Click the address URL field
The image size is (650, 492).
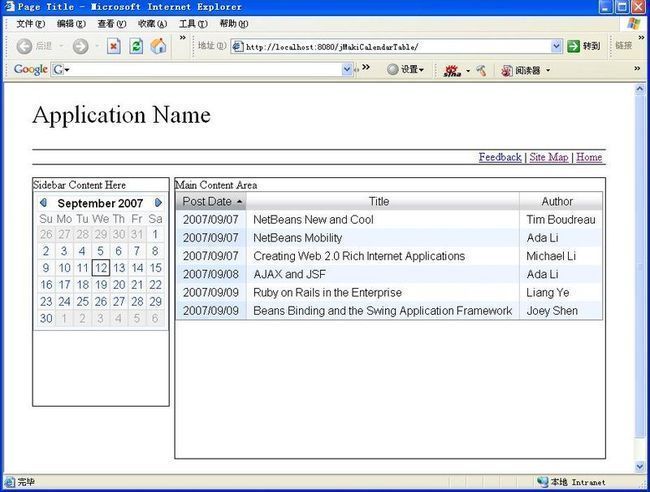tap(397, 46)
